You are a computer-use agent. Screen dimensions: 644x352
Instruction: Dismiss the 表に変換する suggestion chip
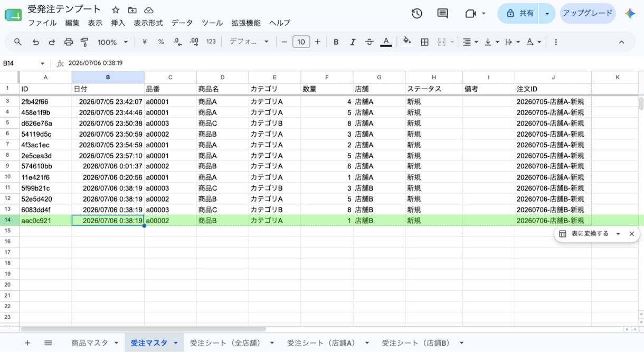tap(631, 234)
